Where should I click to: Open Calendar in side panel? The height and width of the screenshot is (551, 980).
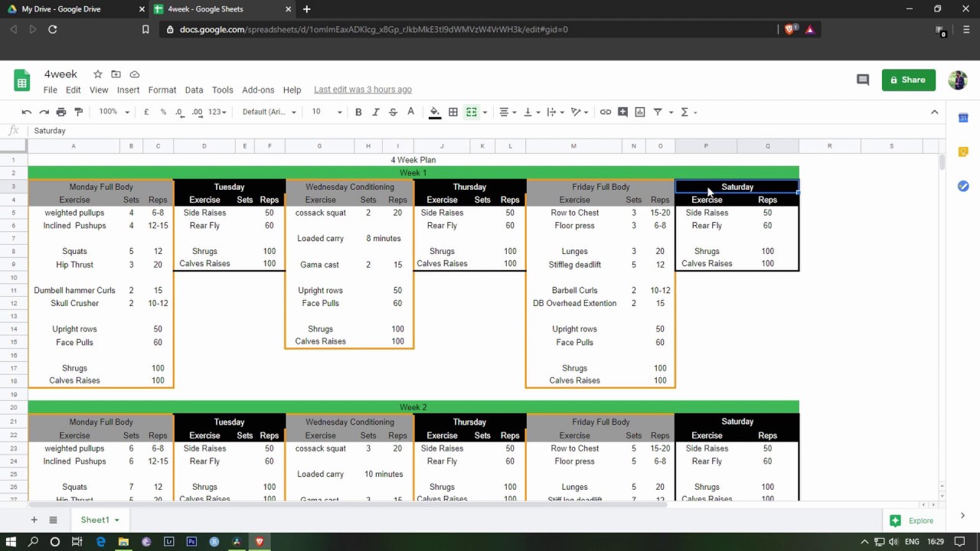pos(963,118)
